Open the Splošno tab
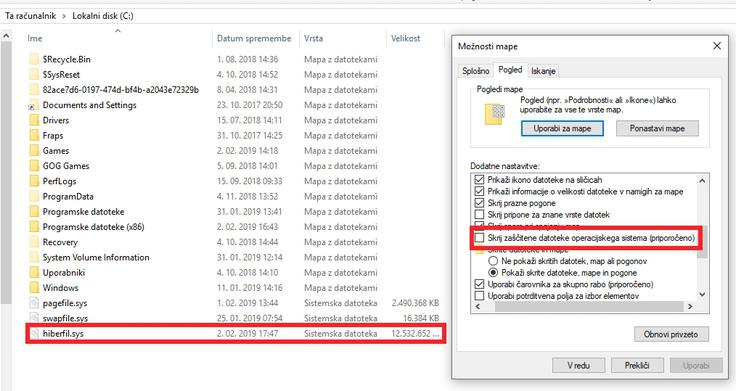Screen dimensions: 736x391 pos(475,71)
